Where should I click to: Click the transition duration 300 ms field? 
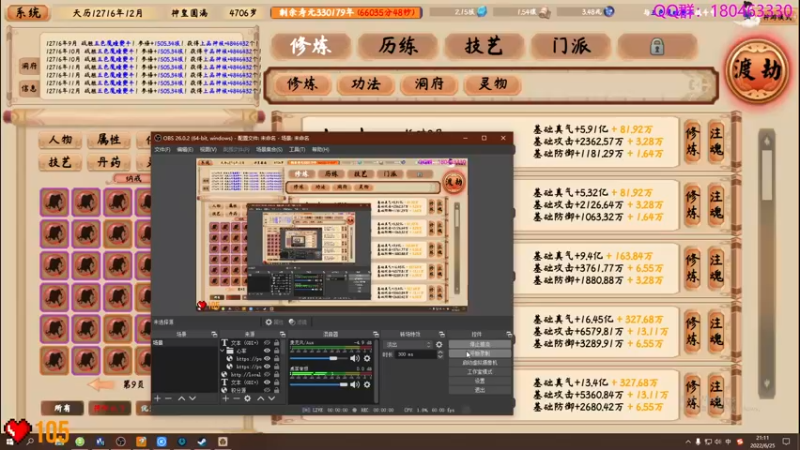coord(416,354)
